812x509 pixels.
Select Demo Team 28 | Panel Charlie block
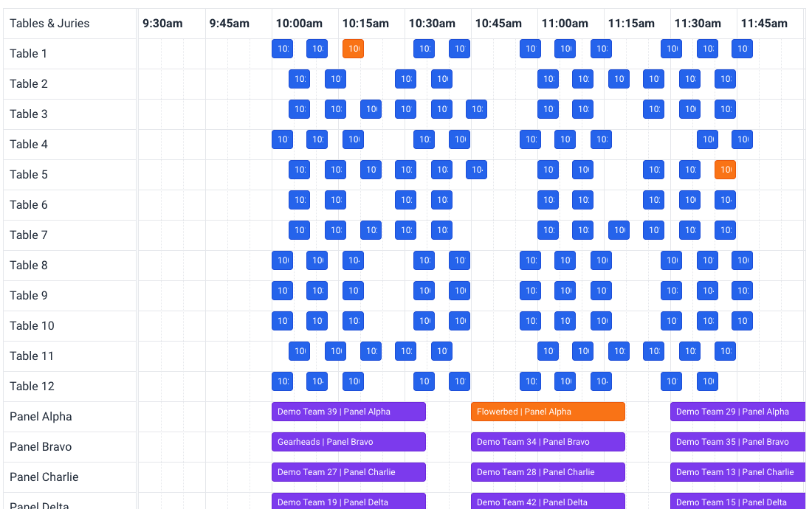click(548, 472)
